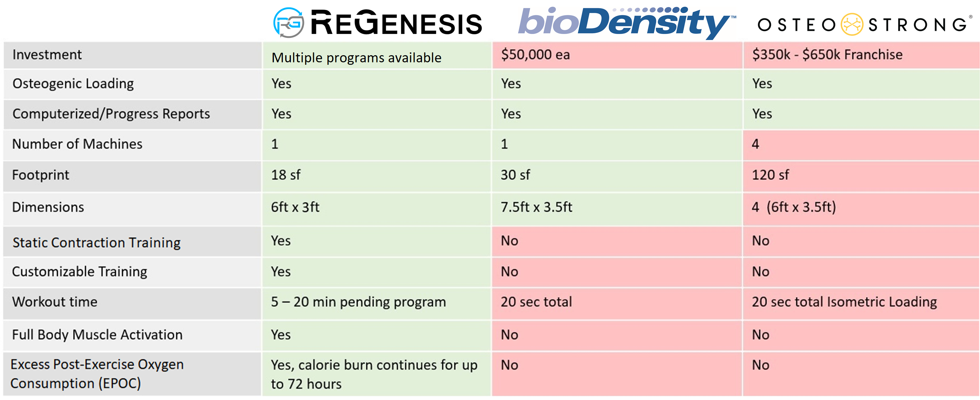Select the '$350k - $650k Franchise' cell
980x400 pixels.
(827, 55)
